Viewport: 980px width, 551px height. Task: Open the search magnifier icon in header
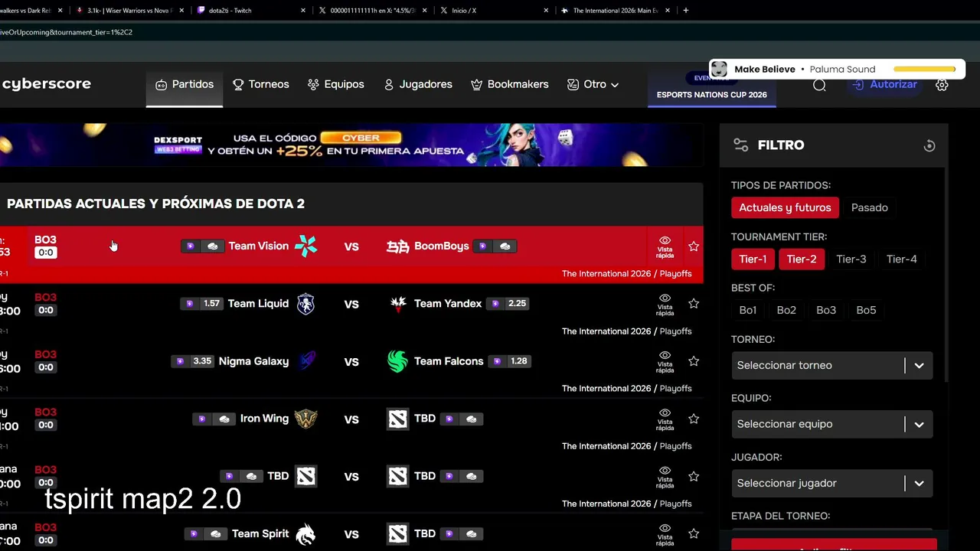point(819,85)
